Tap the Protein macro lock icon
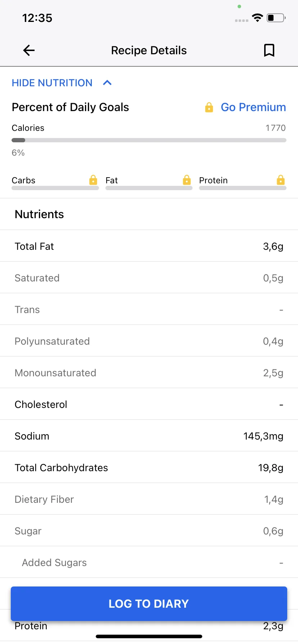298x644 pixels. click(281, 180)
